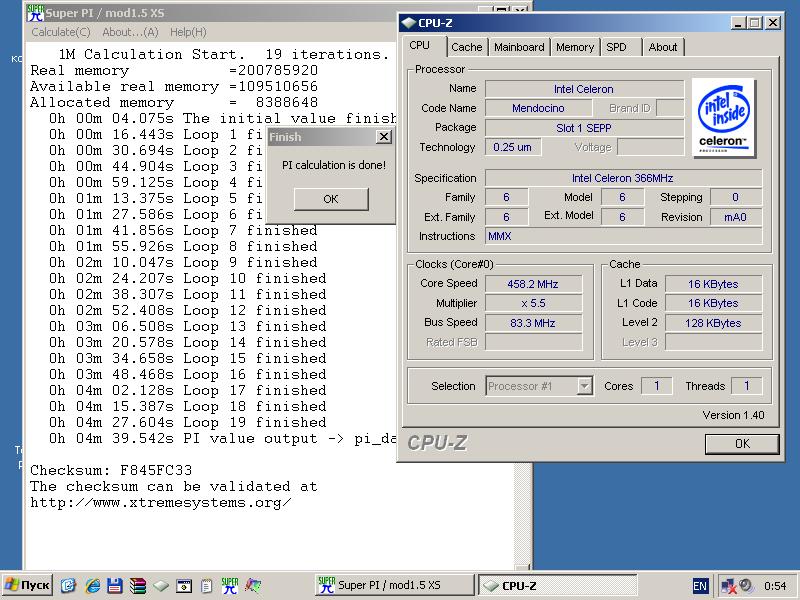Viewport: 800px width, 600px height.
Task: Select the CPU tab
Action: click(x=423, y=45)
